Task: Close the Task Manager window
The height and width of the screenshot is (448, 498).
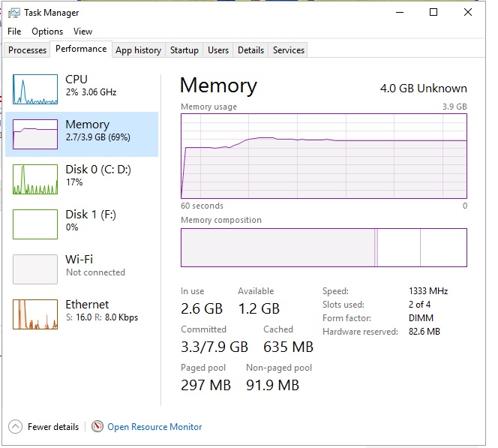Action: [x=468, y=13]
